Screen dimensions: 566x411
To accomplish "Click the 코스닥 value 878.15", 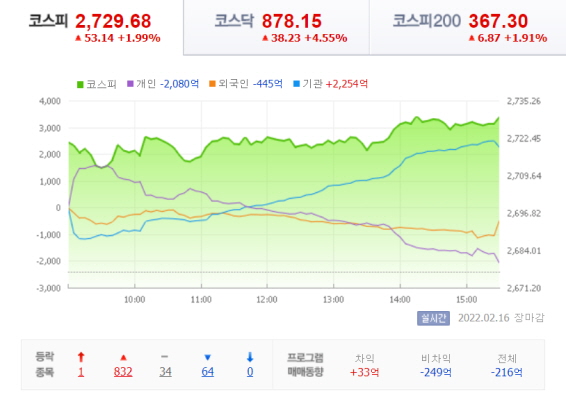I will [292, 21].
